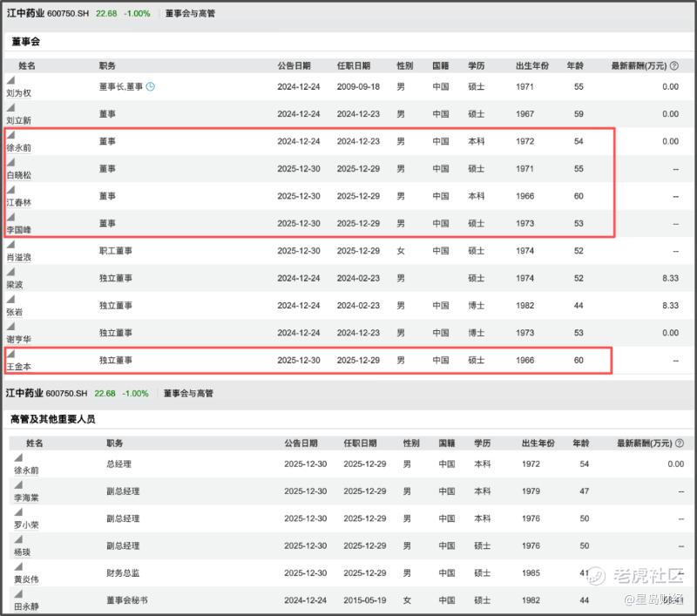Open 江春林 profile link
697x616 pixels.
click(x=18, y=203)
